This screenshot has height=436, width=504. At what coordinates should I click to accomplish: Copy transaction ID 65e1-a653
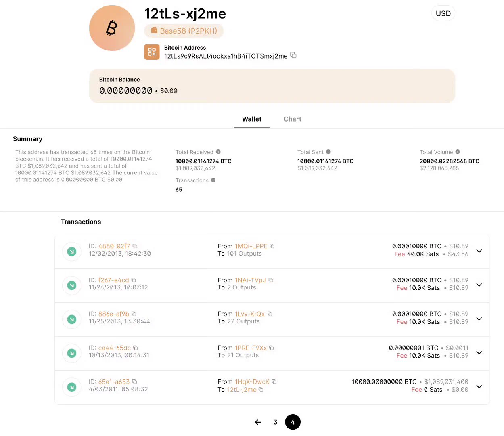(x=135, y=381)
